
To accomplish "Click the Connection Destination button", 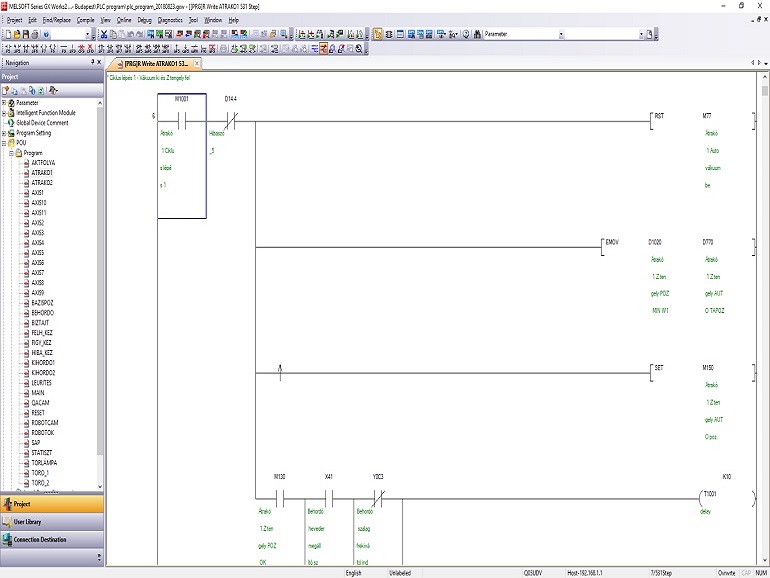I will tap(52, 539).
